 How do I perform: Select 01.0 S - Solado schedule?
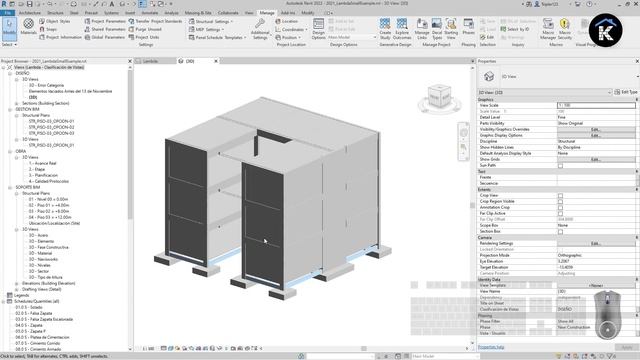coord(29,307)
